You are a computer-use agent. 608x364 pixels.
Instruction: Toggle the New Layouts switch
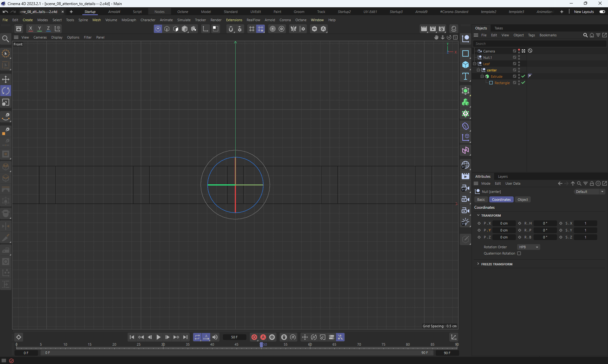coord(602,12)
